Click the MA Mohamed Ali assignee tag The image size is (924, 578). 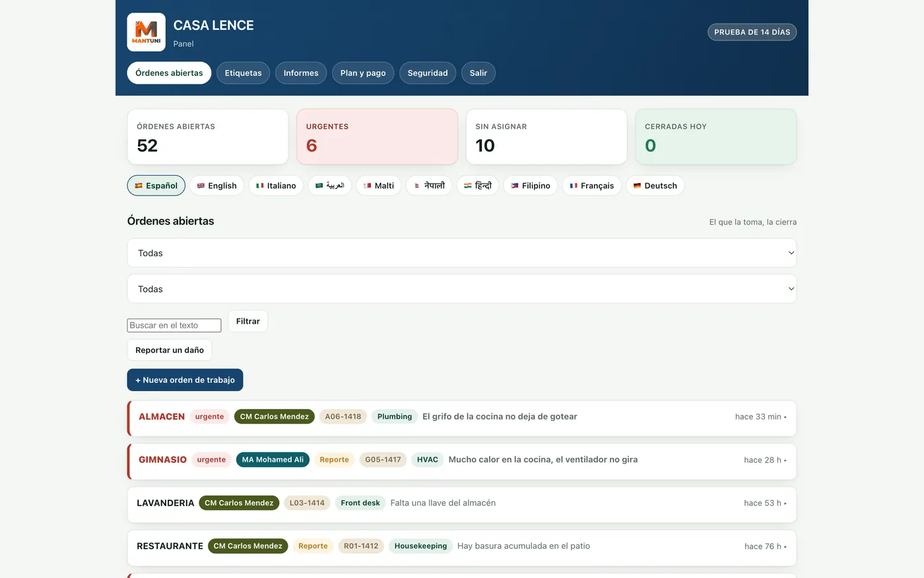click(x=273, y=460)
